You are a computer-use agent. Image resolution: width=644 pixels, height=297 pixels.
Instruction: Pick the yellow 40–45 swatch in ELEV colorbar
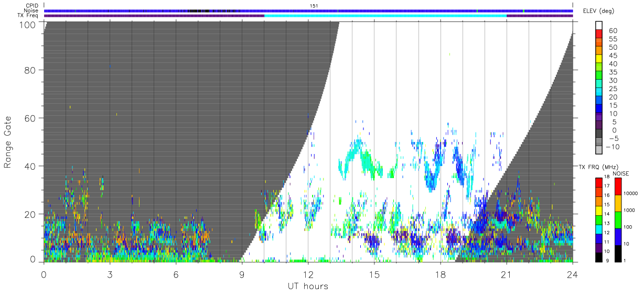599,59
